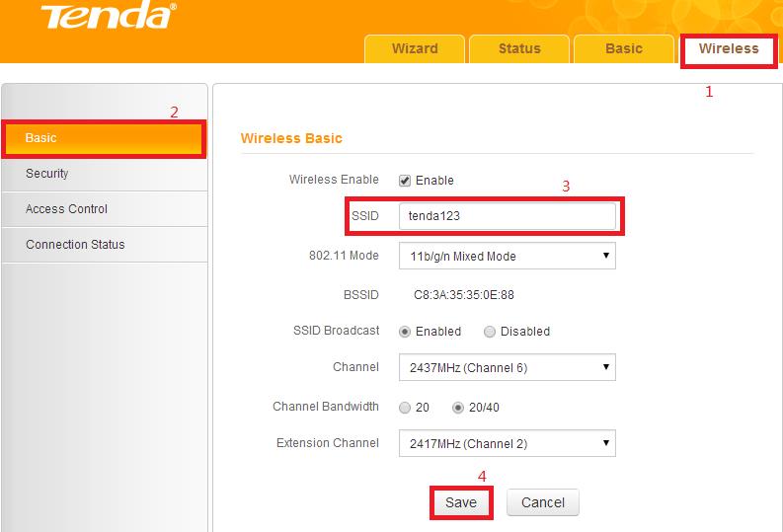Viewport: 783px width, 532px height.
Task: Switch to the Status tab
Action: coord(519,48)
